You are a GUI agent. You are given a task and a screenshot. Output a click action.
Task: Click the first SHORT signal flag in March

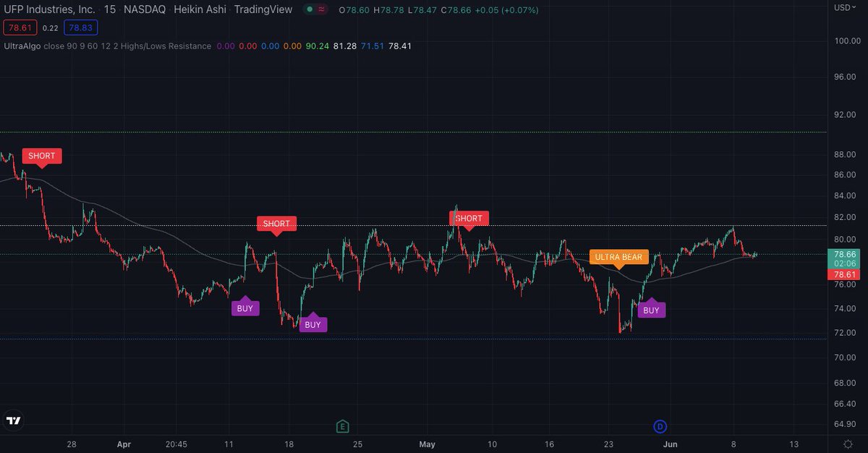click(42, 156)
